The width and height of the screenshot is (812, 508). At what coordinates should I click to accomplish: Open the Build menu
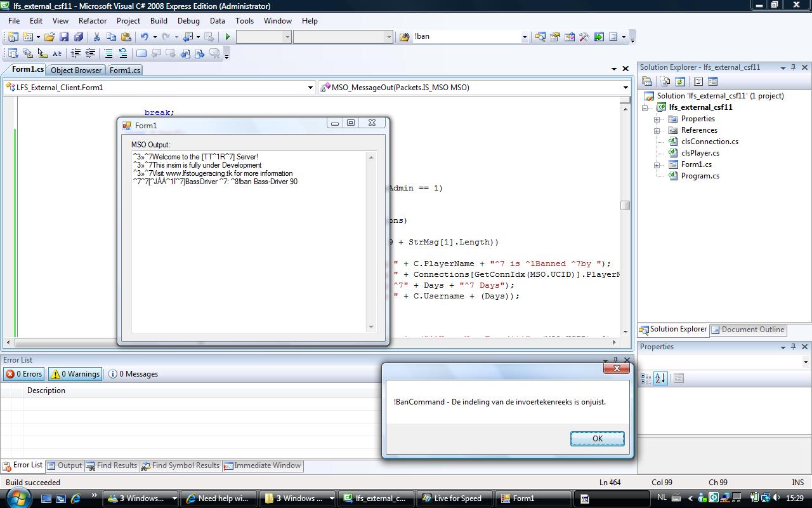pyautogui.click(x=159, y=21)
